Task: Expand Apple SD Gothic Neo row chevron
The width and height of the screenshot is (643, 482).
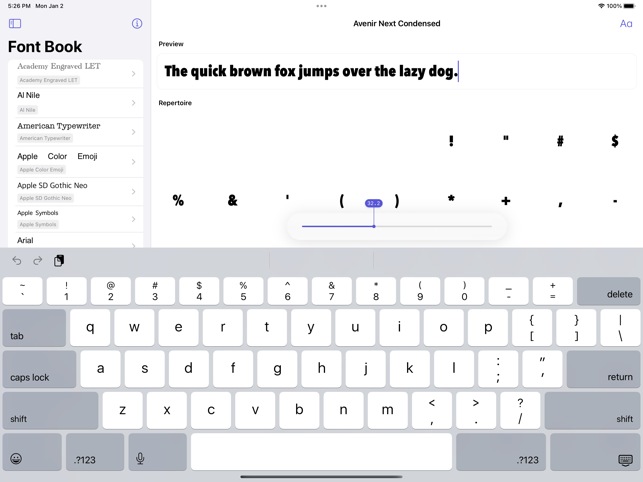Action: tap(134, 191)
